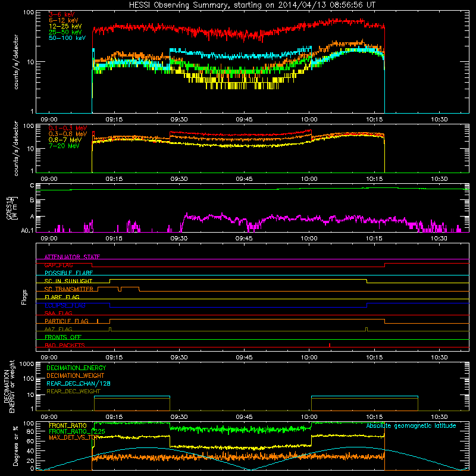Click the FLARE_FLAG label
Viewport: 476px width, 476px height.
point(62,297)
